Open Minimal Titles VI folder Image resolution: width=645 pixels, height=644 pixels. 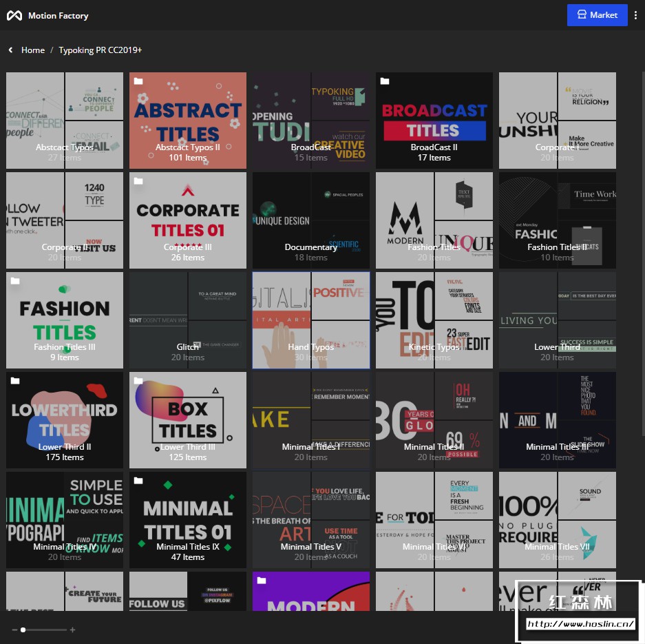pos(434,520)
